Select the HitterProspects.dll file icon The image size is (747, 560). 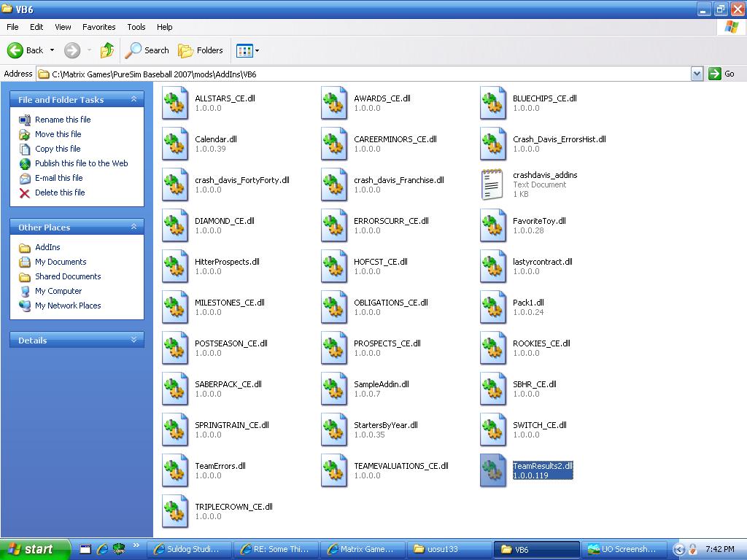coord(175,267)
